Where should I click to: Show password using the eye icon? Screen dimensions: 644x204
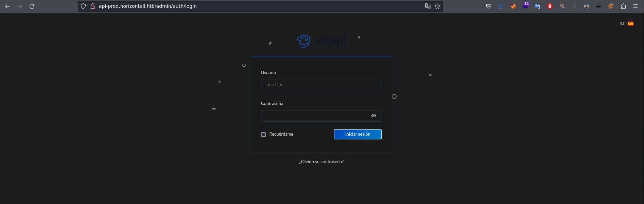[x=373, y=116]
